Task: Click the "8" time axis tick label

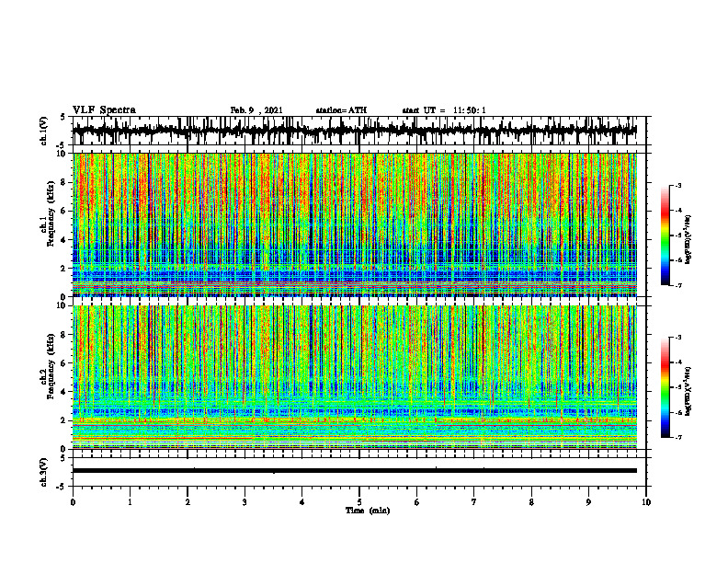Action: [531, 502]
